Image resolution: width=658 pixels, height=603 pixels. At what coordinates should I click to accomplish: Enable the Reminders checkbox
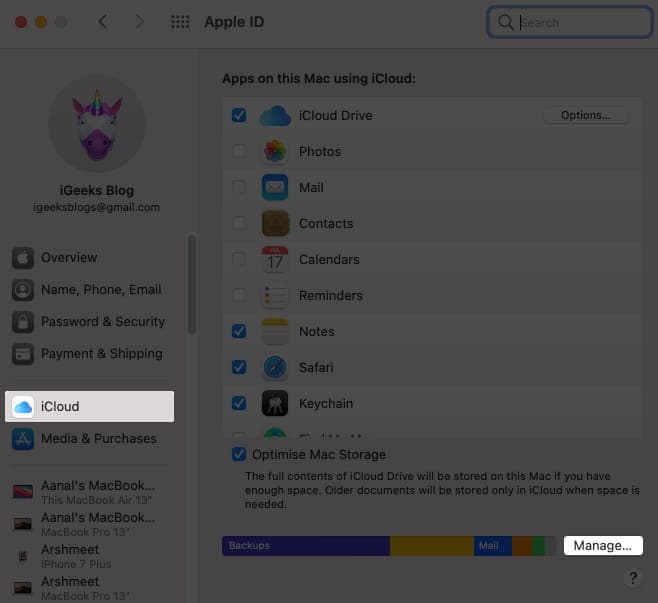click(239, 295)
